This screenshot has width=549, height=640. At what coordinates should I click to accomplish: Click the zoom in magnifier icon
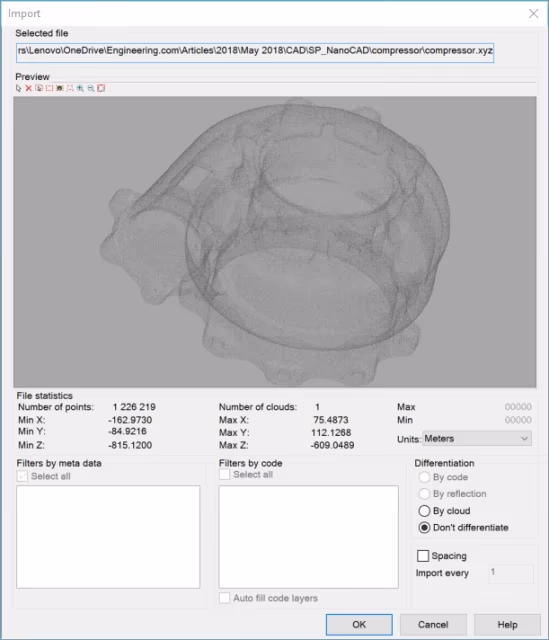point(80,88)
